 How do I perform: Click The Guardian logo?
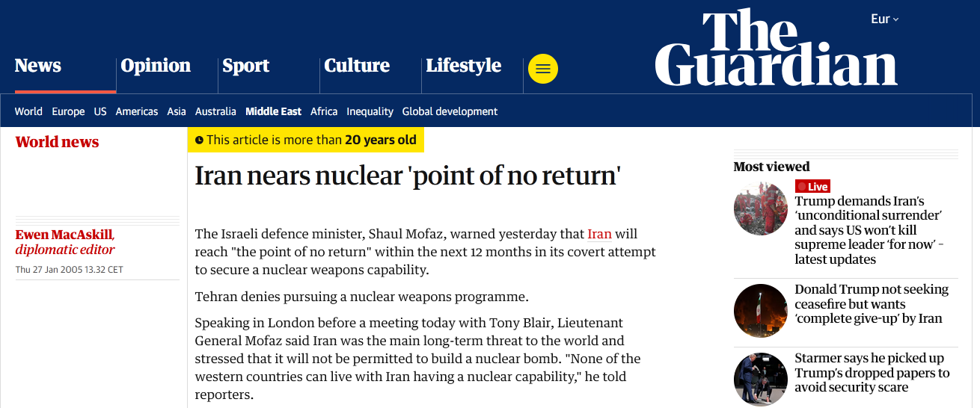coord(776,49)
